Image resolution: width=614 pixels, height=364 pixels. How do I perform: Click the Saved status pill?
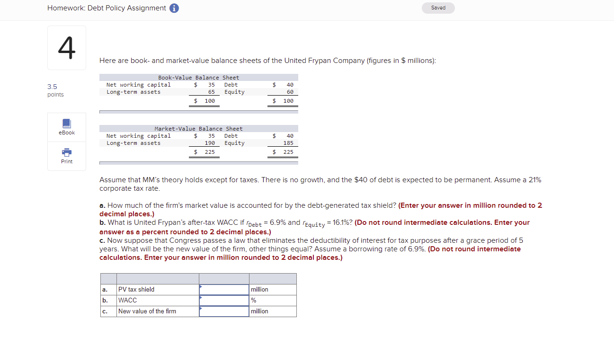[438, 8]
